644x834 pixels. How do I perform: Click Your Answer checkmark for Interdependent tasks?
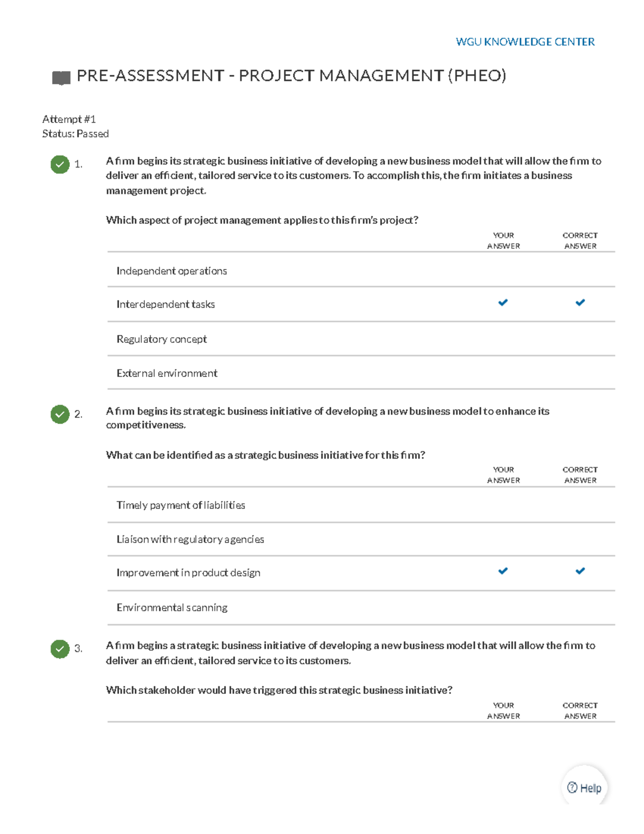tap(503, 303)
